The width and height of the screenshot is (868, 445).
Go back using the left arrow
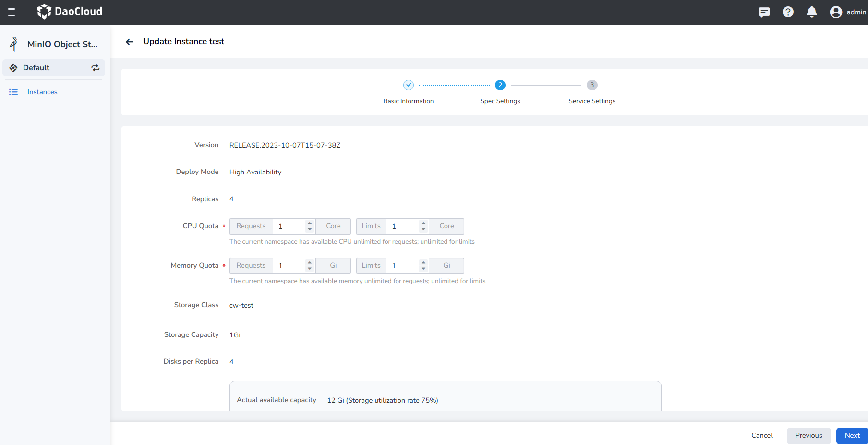pos(129,42)
